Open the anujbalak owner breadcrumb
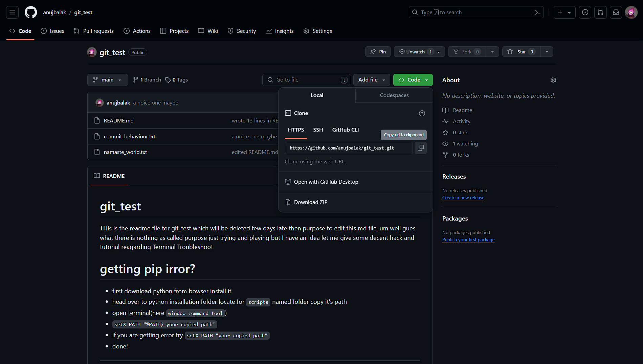 tap(54, 12)
